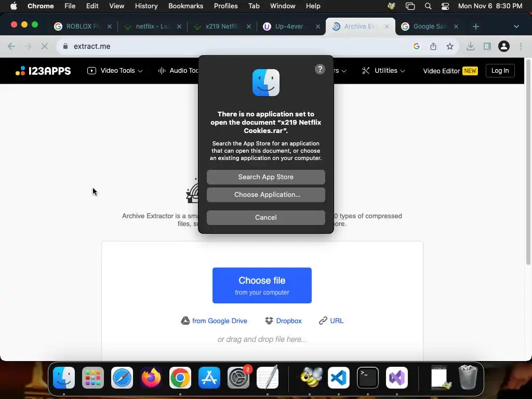Expand the Audio Tools dropdown

[x=179, y=71]
